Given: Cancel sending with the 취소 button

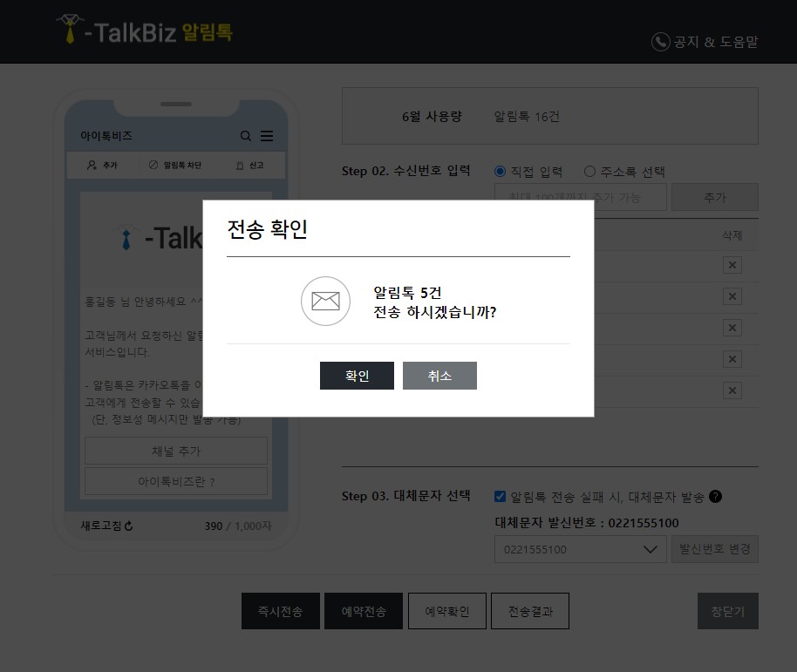Looking at the screenshot, I should tap(439, 375).
